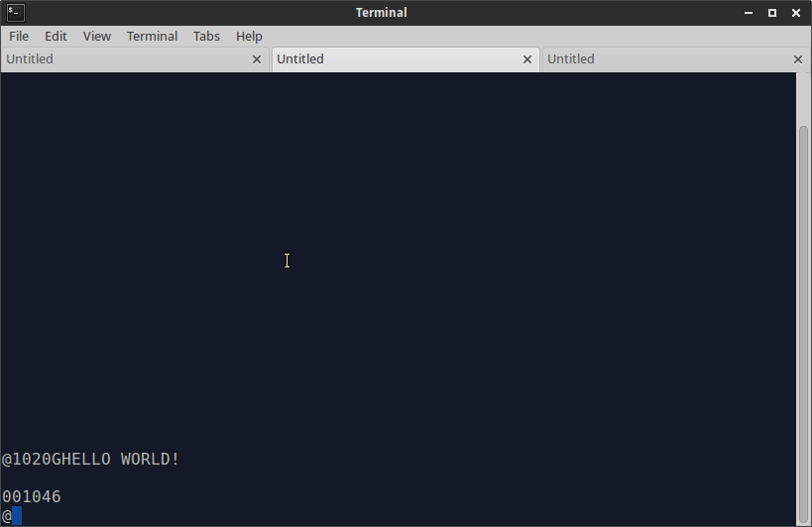
Task: Open the Edit menu
Action: click(56, 36)
